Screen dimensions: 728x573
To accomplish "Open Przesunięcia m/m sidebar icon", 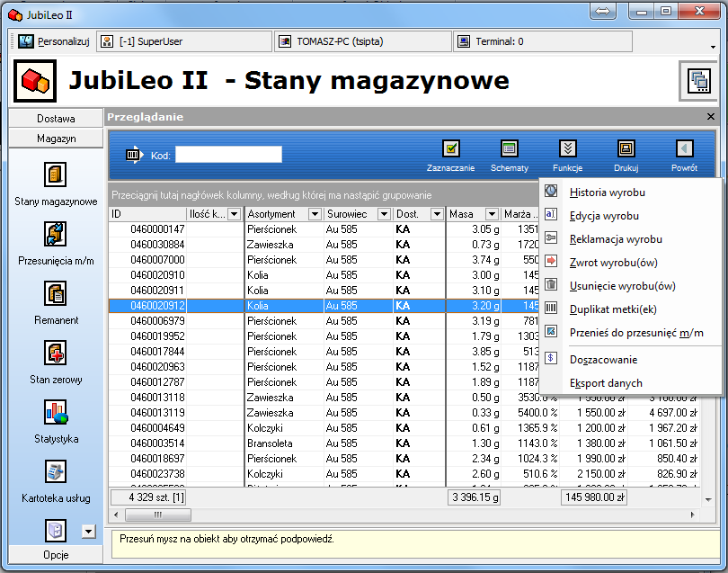I will [55, 234].
